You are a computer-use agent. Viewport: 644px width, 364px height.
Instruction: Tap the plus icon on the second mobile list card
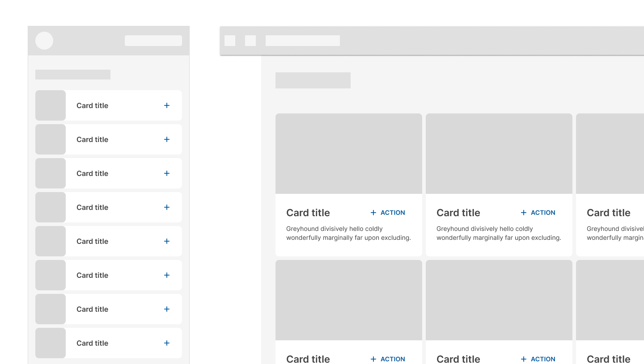167,139
